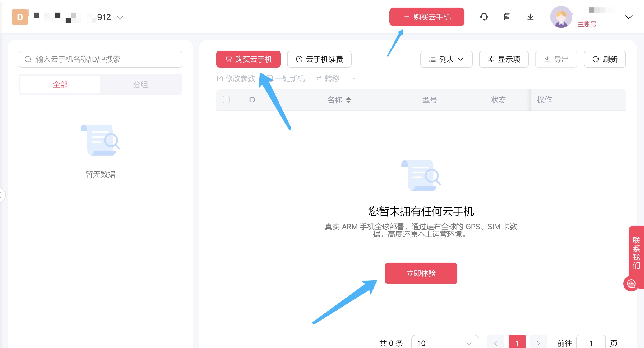Click the user avatar picture
The width and height of the screenshot is (644, 348).
(561, 17)
